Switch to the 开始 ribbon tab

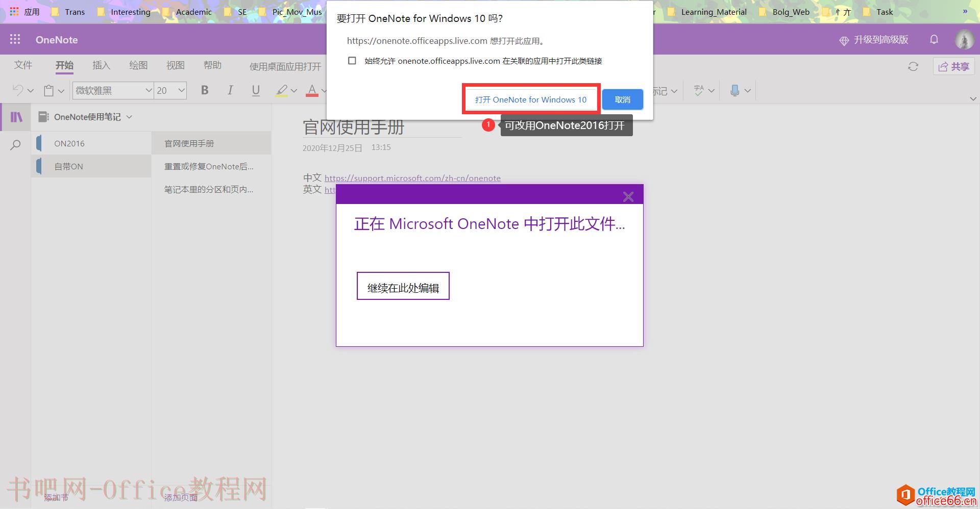pyautogui.click(x=64, y=65)
